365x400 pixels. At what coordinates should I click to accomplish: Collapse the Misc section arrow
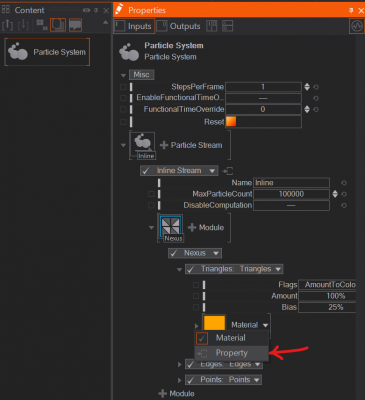(123, 75)
